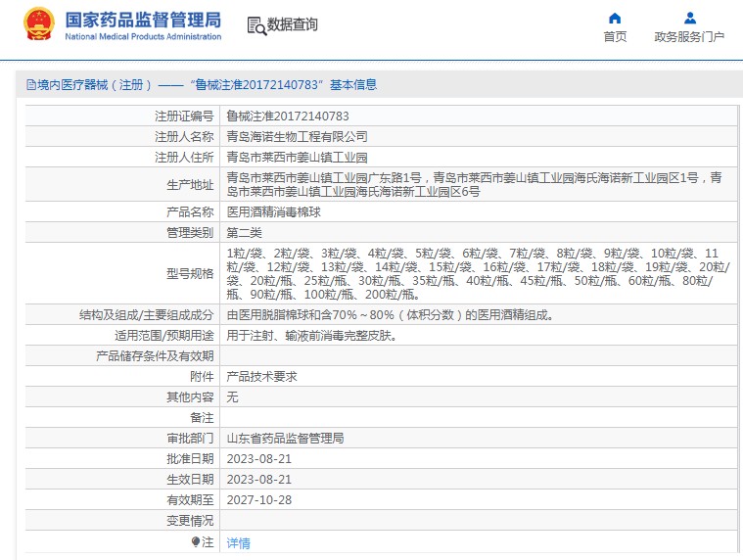Click the 适用范围/预期用途 label

163,336
